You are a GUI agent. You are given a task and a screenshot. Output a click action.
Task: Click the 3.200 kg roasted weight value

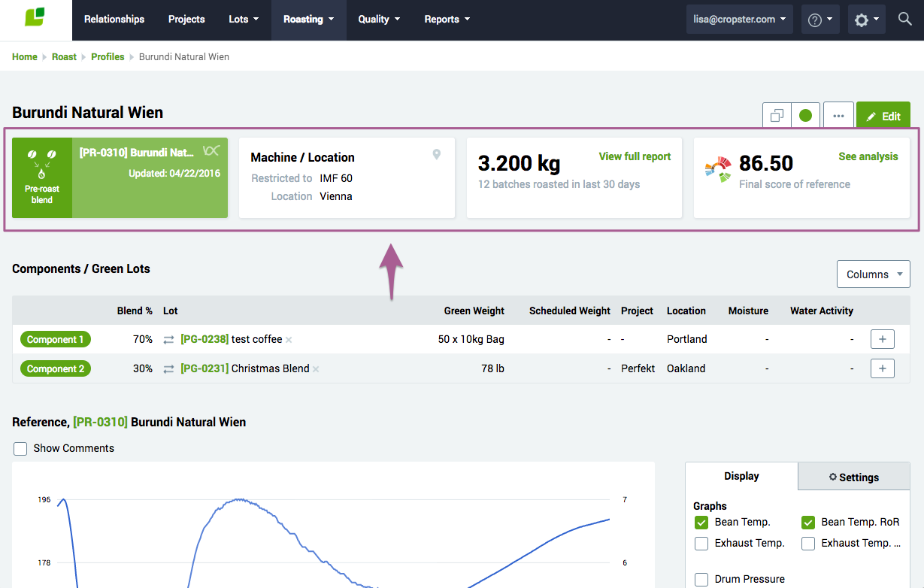(x=519, y=163)
